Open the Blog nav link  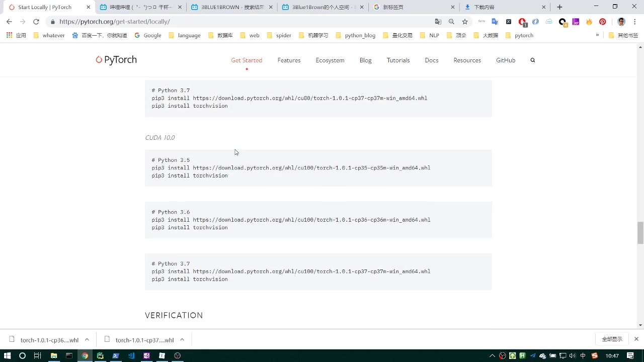[366, 60]
